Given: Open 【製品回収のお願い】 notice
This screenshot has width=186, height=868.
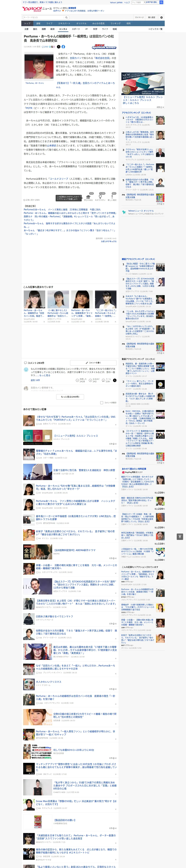Looking at the screenshot, I should [64, 820].
